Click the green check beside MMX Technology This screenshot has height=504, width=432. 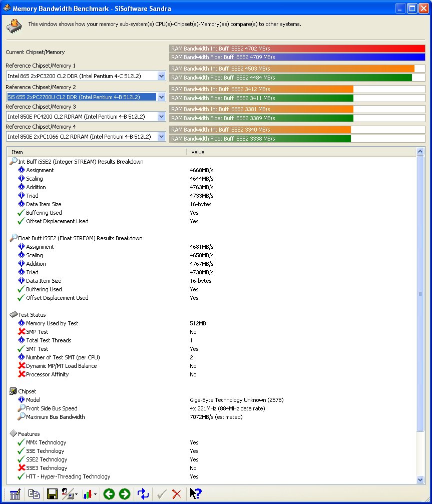[x=21, y=442]
